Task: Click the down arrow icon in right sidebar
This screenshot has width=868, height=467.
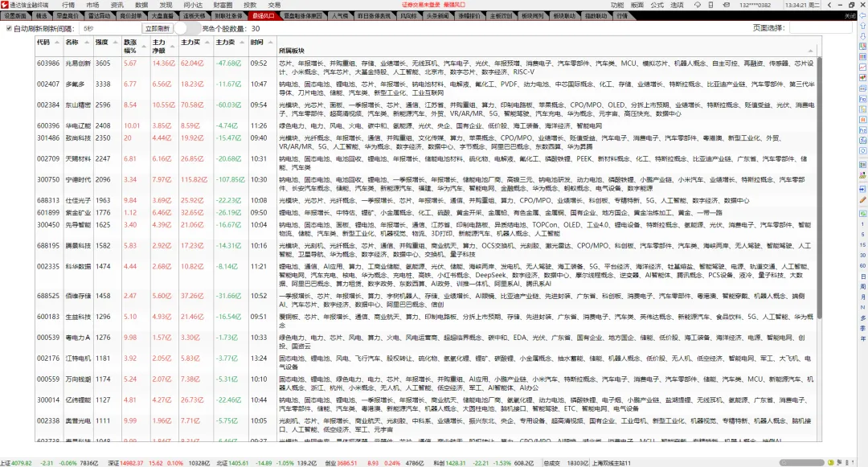Action: coord(862,36)
